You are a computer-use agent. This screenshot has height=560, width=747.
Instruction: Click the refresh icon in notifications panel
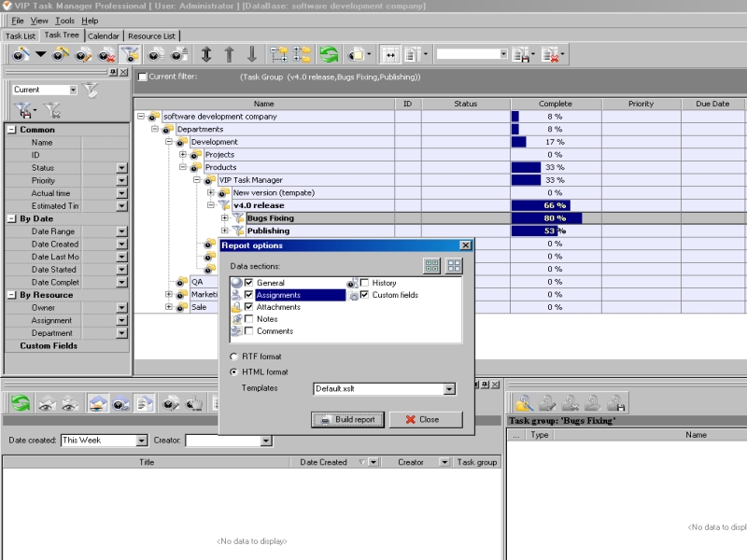[x=20, y=403]
